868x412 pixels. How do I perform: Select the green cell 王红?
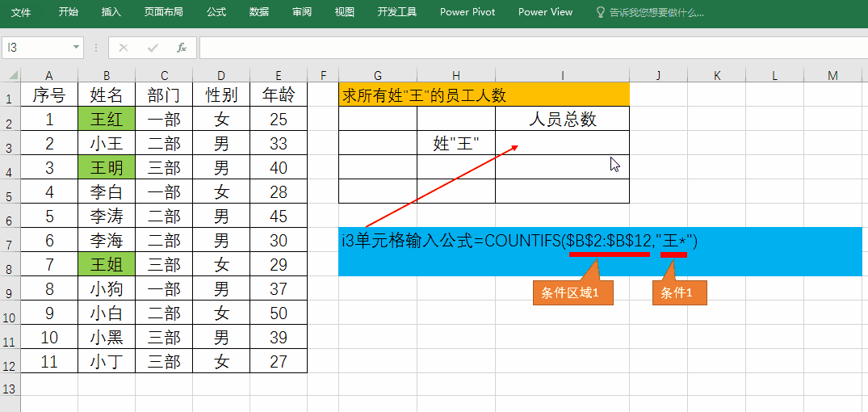[x=107, y=119]
